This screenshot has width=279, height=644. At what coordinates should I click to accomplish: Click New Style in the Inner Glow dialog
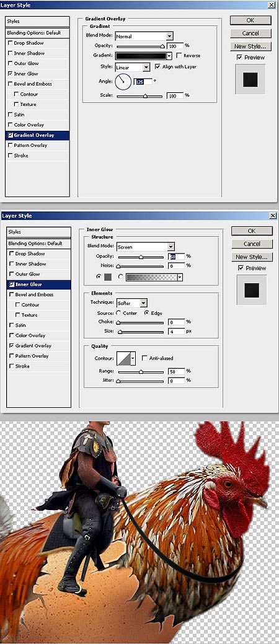click(x=252, y=257)
